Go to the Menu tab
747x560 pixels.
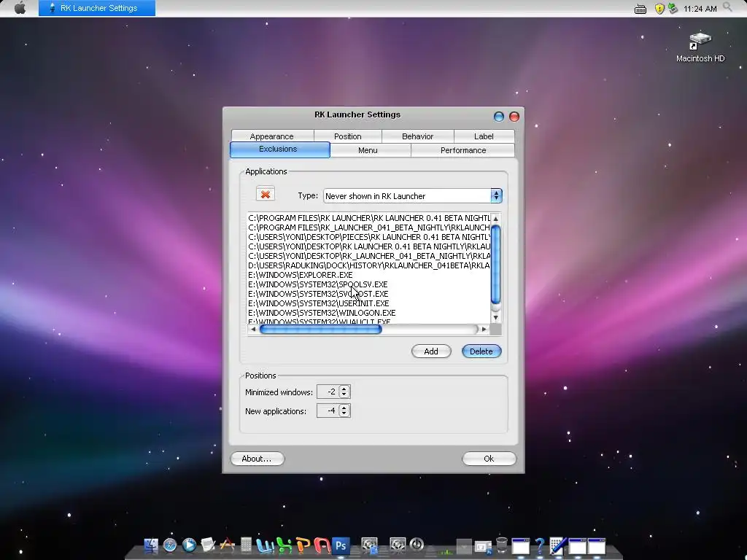click(370, 150)
